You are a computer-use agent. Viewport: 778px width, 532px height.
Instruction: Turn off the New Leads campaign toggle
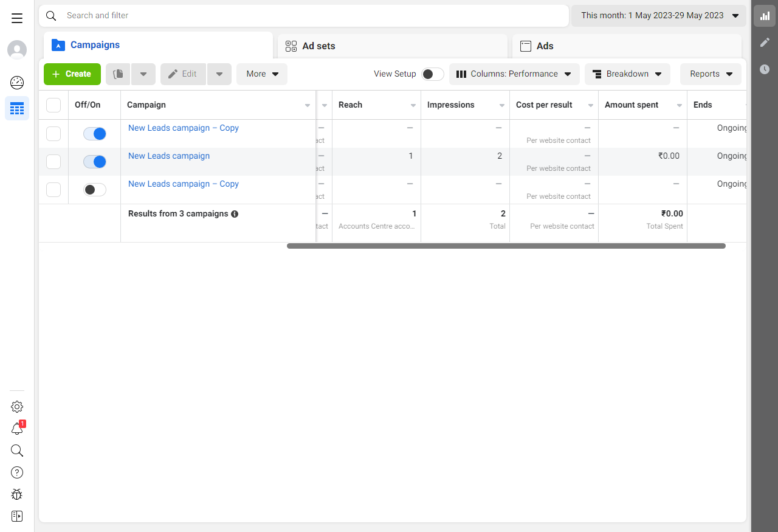pyautogui.click(x=95, y=162)
